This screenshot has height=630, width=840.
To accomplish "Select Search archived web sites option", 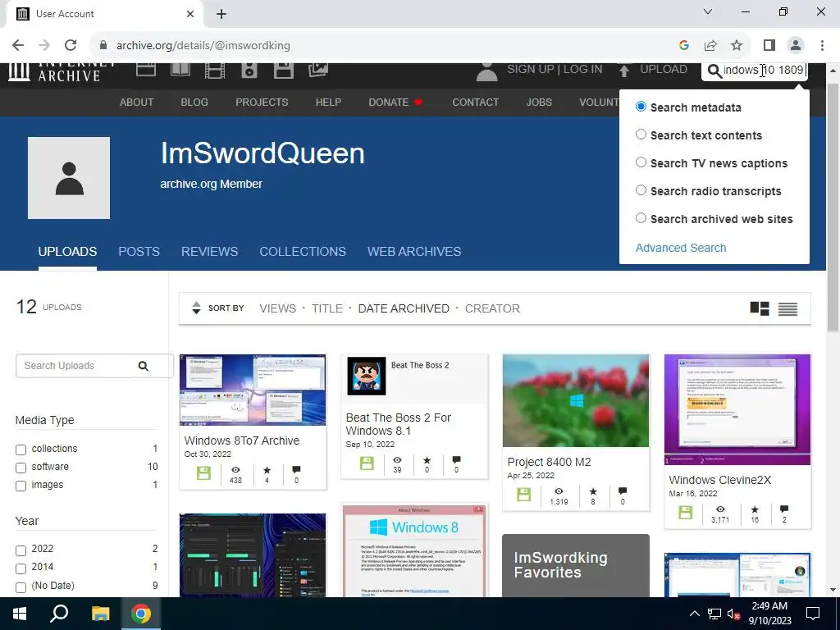I will tap(641, 218).
